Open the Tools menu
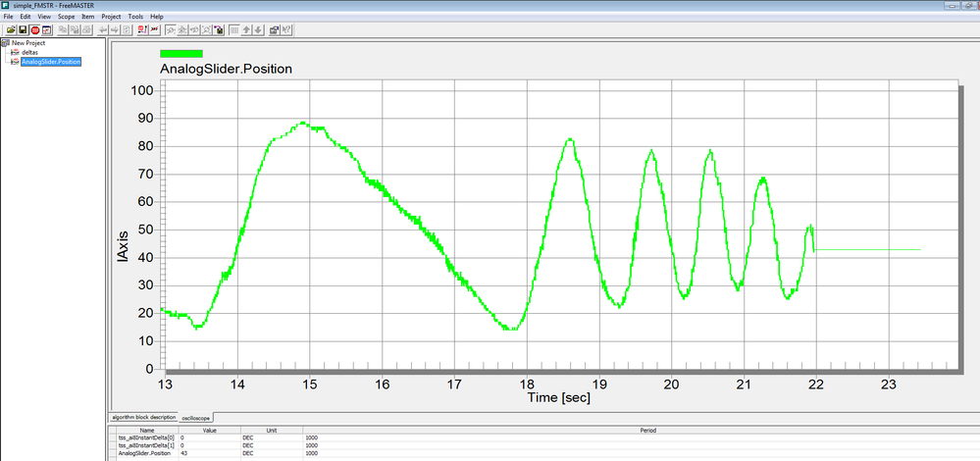Screen dimensions: 980x461 [x=135, y=17]
